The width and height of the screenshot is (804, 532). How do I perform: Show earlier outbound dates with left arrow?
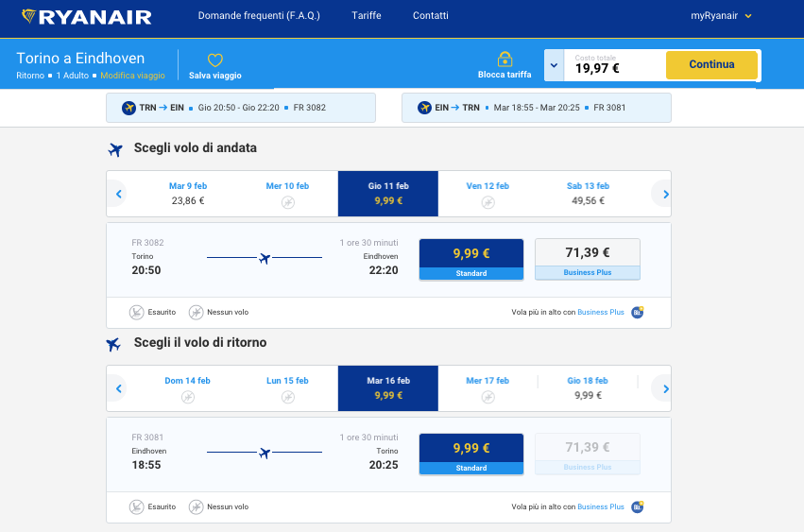tap(118, 194)
